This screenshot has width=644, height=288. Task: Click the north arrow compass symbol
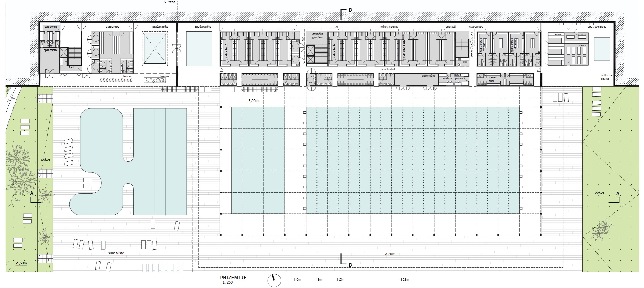[274, 280]
